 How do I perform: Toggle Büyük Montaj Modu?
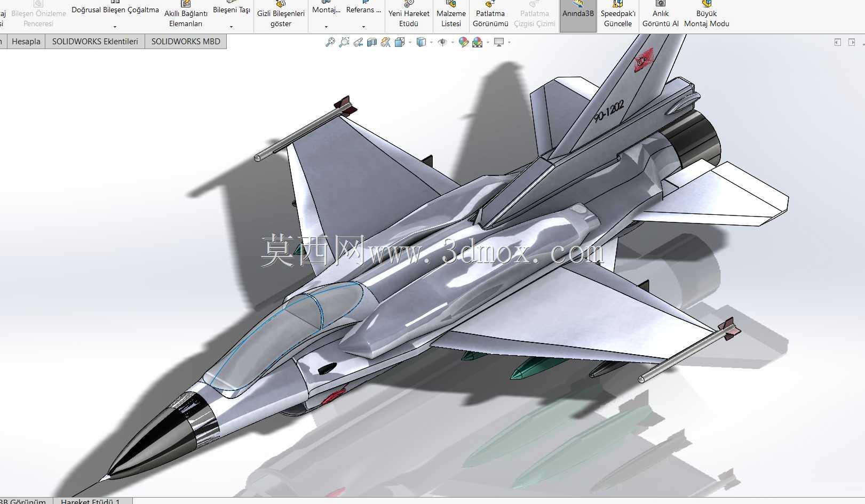[707, 15]
